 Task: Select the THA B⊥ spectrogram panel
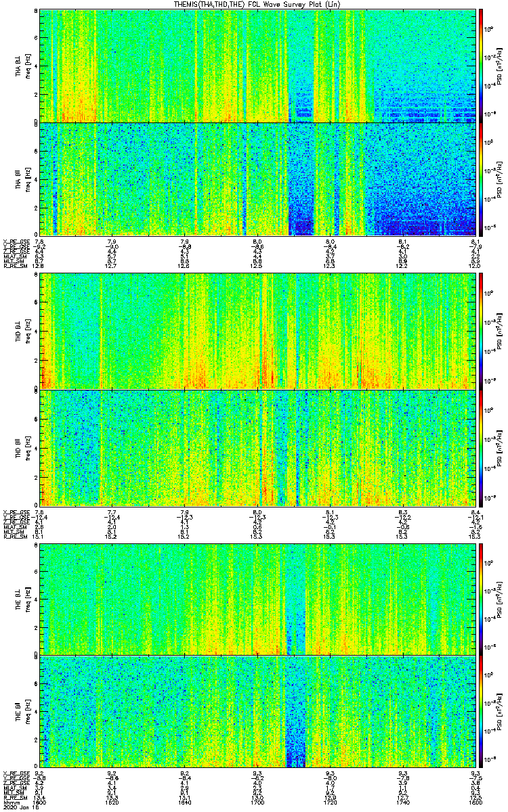click(257, 65)
